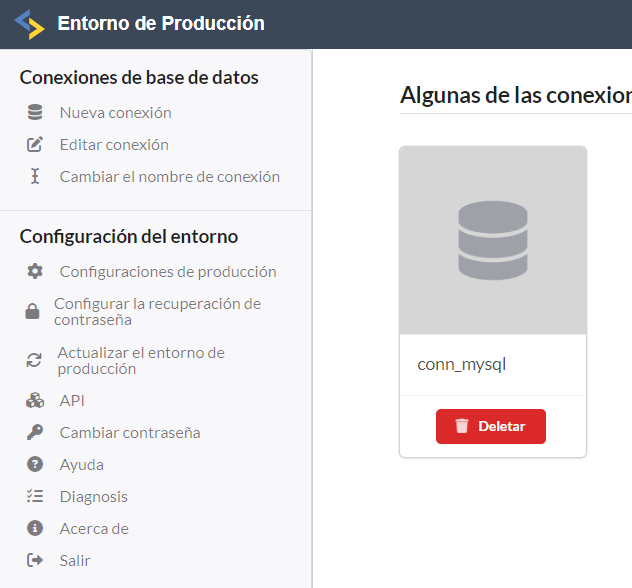Click the info icon beside Acerca de
Viewport: 632px width, 588px height.
pos(35,529)
